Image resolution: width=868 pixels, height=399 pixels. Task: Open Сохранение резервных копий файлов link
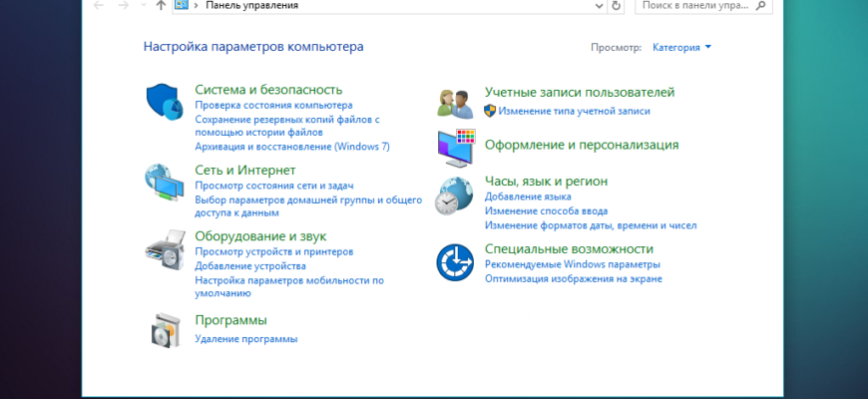point(286,126)
